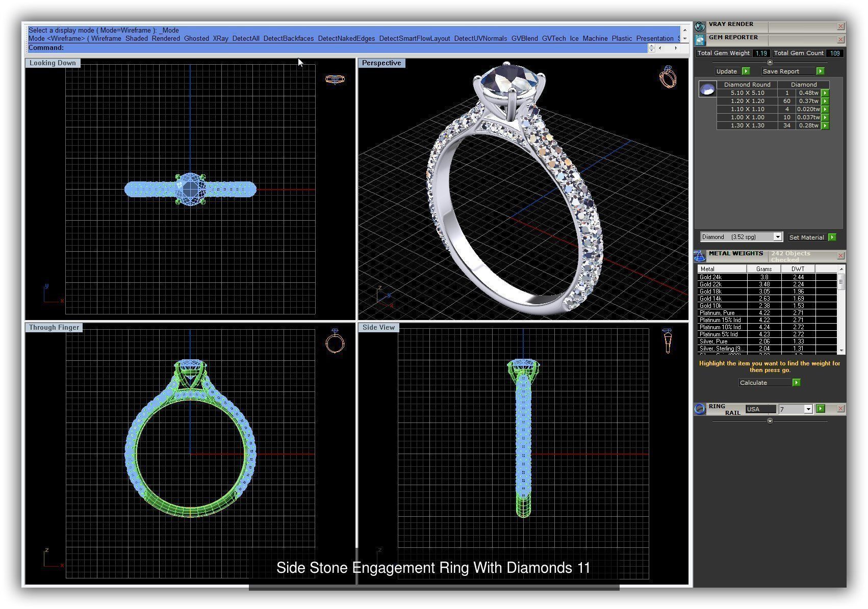This screenshot has width=868, height=609.
Task: Click the Gem Reporter panel icon
Action: coord(700,39)
